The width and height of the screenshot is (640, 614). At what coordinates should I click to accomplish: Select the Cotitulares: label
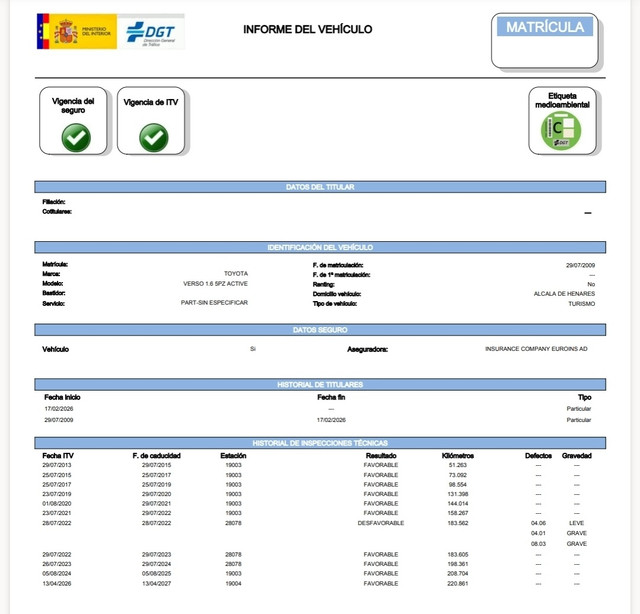pos(57,211)
